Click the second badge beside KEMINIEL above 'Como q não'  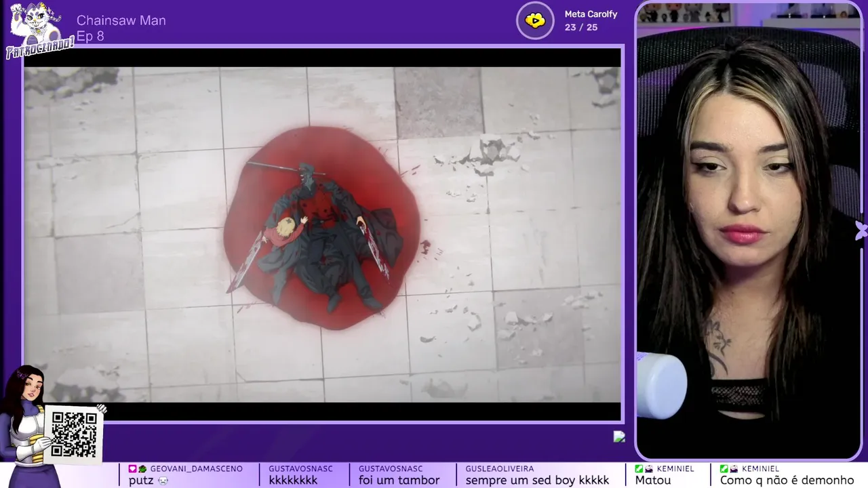[734, 469]
